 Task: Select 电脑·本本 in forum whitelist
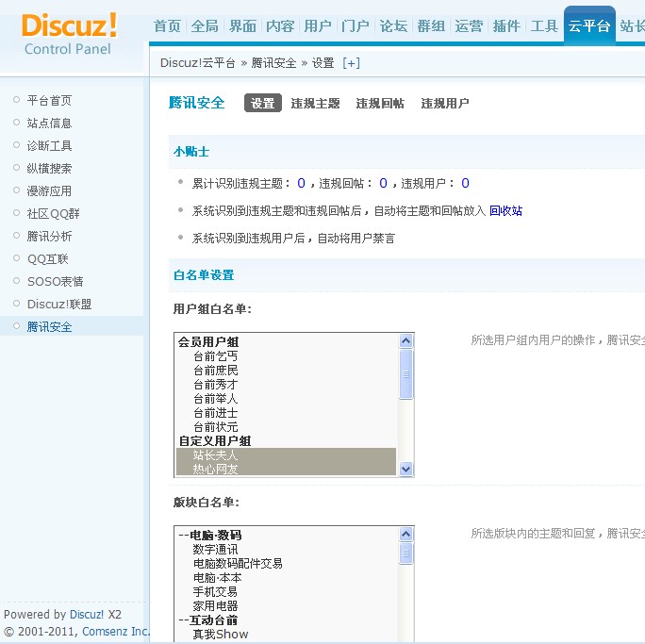pos(217,577)
